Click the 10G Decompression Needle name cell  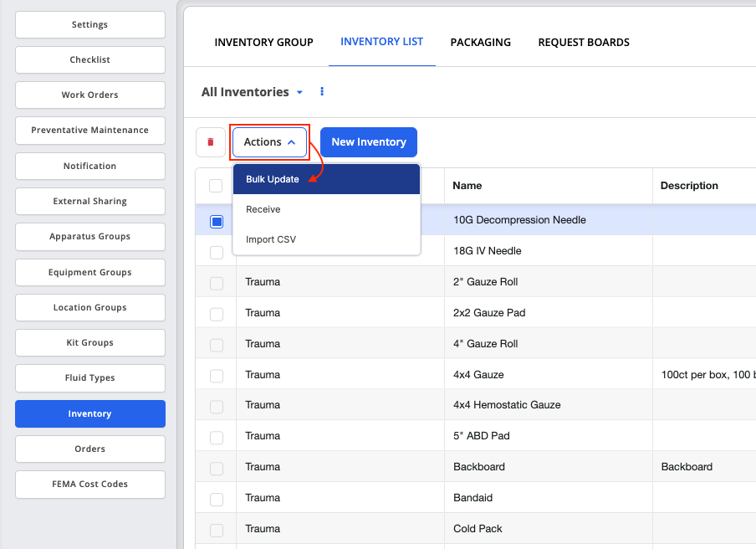point(549,220)
